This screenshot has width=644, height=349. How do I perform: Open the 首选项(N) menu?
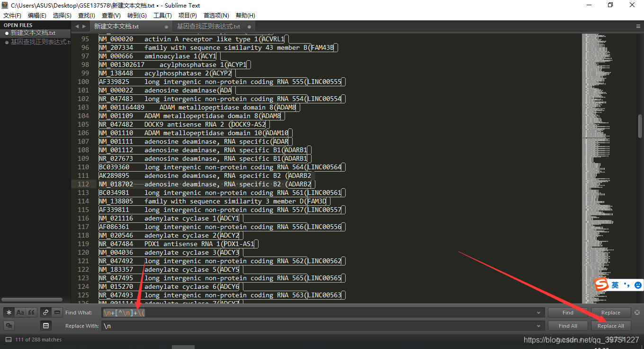216,16
